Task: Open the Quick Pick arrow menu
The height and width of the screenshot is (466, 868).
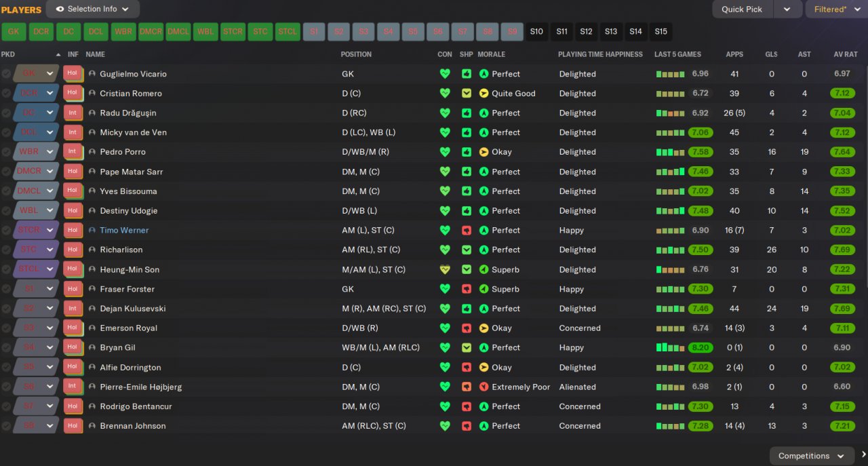Action: [787, 9]
